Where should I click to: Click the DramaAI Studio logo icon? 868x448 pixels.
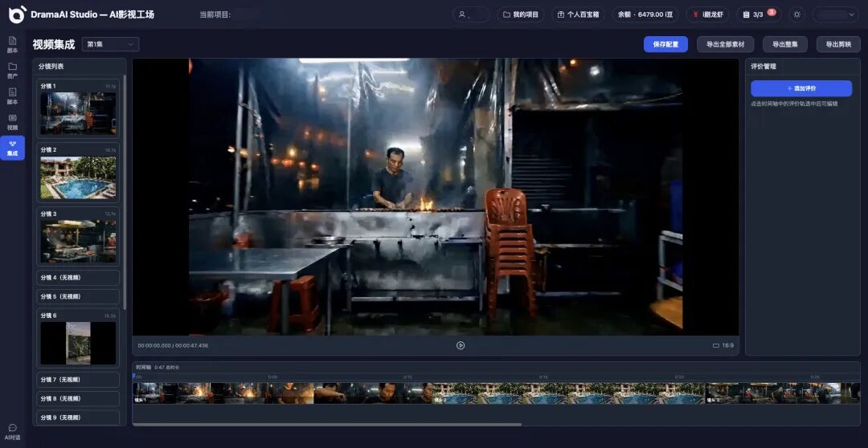tap(17, 14)
